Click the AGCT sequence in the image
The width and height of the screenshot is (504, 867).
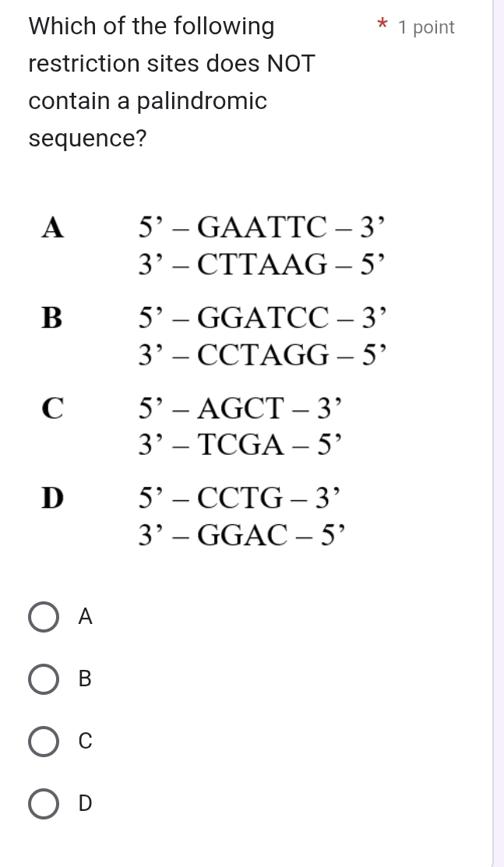coord(242,407)
